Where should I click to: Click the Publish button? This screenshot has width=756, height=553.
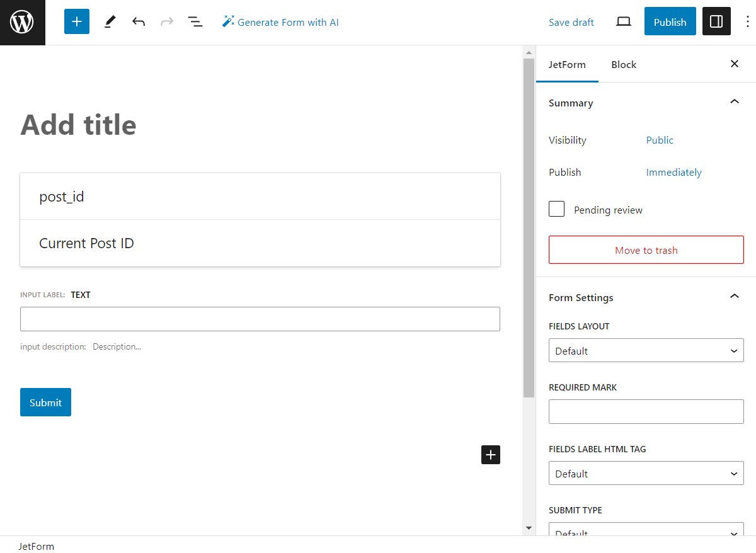tap(670, 21)
